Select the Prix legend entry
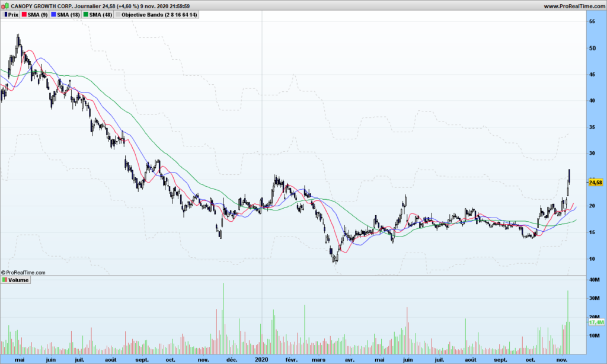 [x=11, y=15]
